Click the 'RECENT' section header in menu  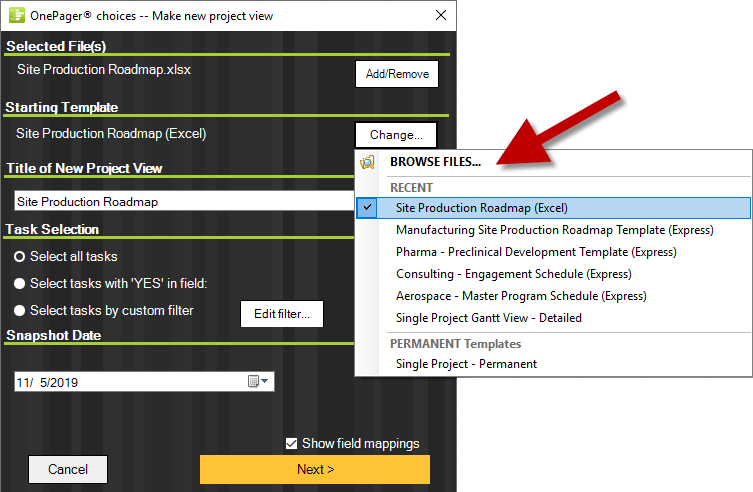tap(411, 188)
